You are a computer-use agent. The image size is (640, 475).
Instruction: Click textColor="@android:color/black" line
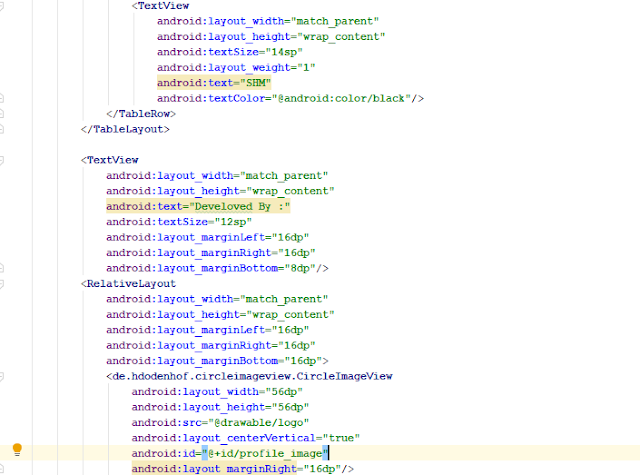coord(290,98)
